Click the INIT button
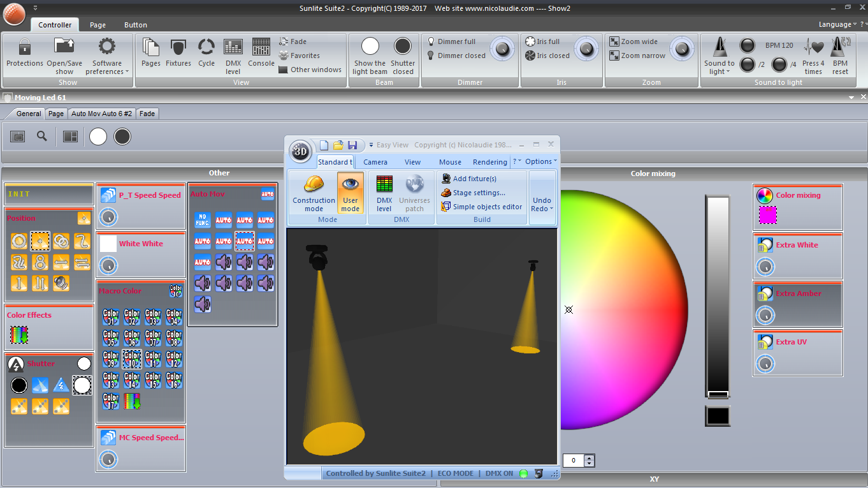 [x=48, y=194]
